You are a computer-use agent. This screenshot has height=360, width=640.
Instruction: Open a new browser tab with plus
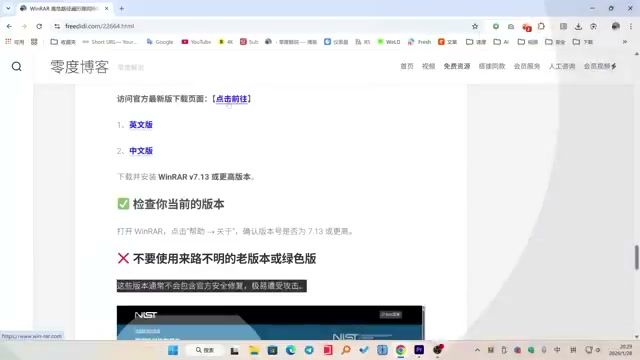(x=122, y=8)
